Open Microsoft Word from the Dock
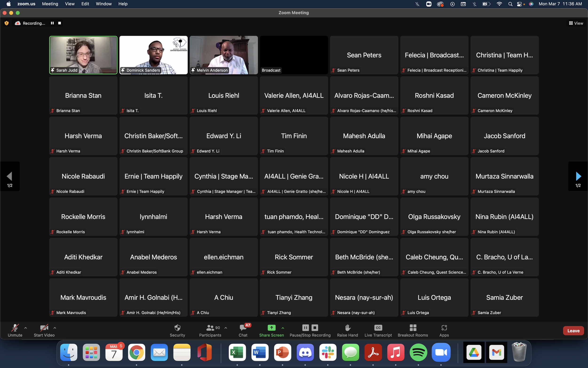 coord(260,352)
